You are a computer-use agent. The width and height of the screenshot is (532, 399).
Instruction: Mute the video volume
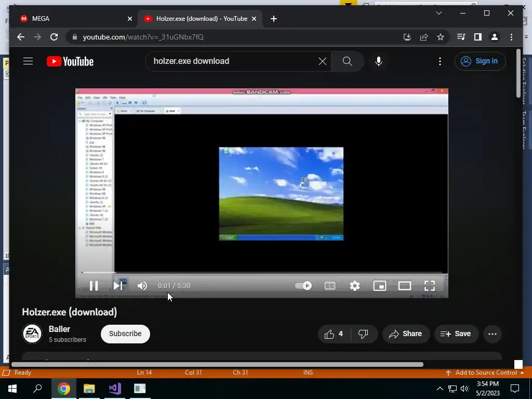click(142, 286)
